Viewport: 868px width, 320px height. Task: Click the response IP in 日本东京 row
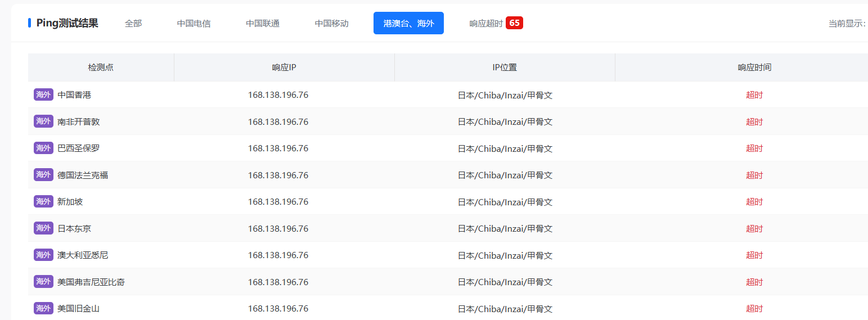pos(278,228)
